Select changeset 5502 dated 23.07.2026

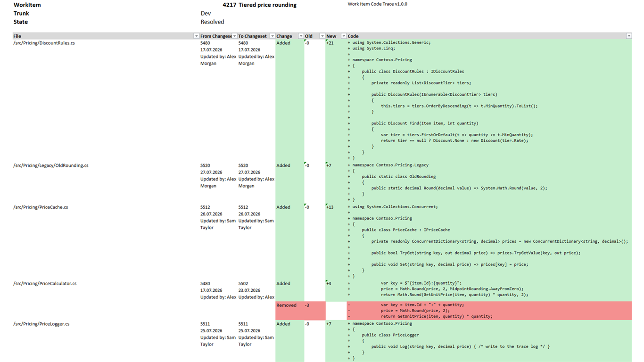[256, 290]
